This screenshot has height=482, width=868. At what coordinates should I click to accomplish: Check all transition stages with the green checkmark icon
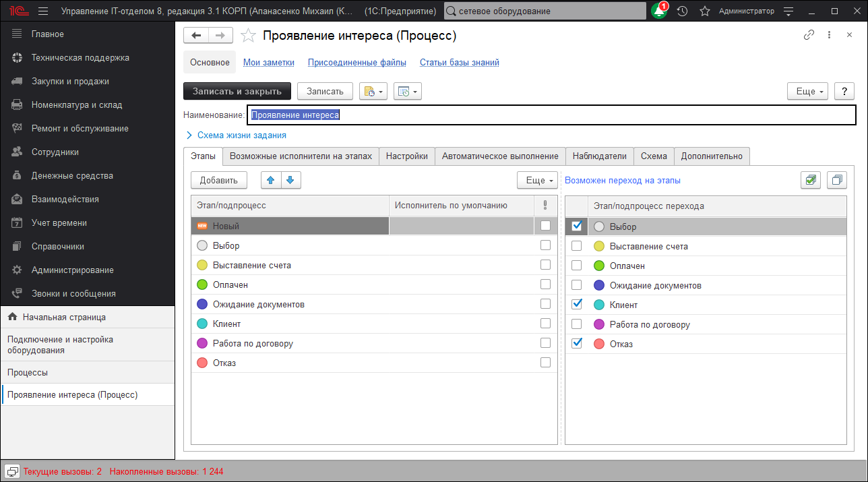[810, 180]
